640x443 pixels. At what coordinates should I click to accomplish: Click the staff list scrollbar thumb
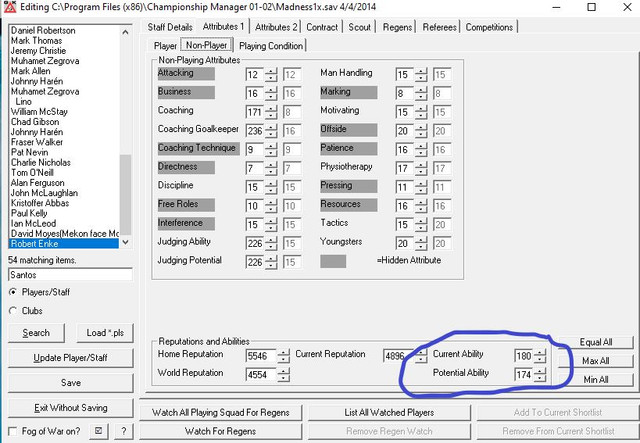coord(126,195)
